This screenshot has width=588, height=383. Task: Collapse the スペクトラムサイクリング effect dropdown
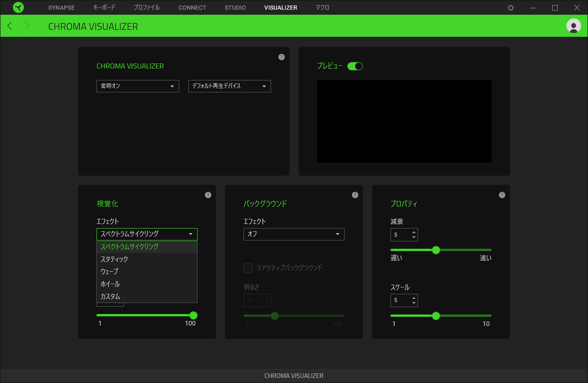pos(147,234)
